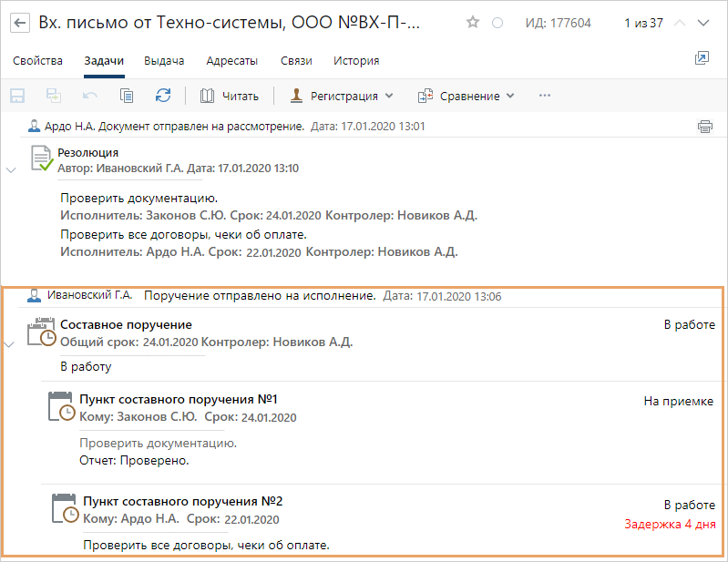Go to the next document with down chevron

tap(702, 23)
